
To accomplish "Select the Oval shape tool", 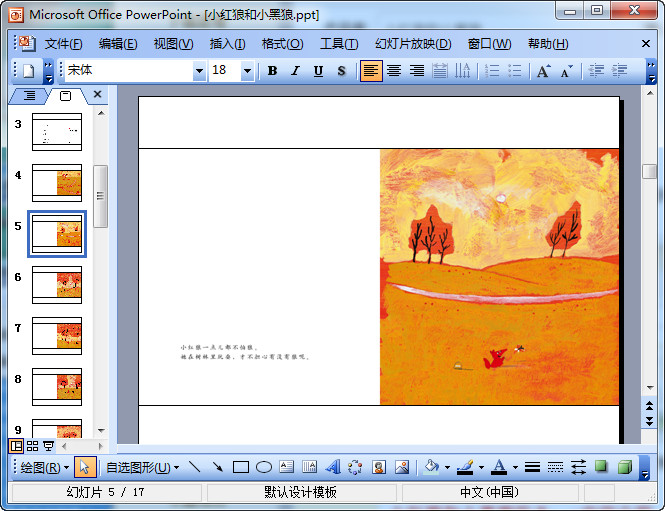I will click(x=264, y=467).
